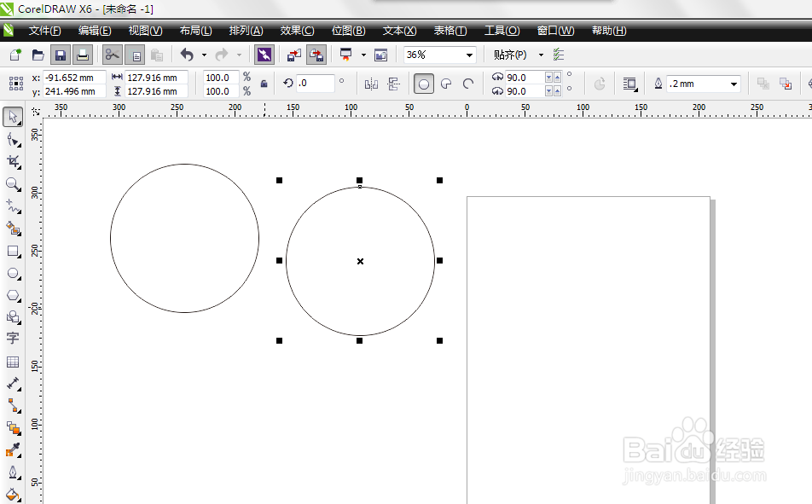Decrease the end angle with down stepper

click(x=549, y=91)
